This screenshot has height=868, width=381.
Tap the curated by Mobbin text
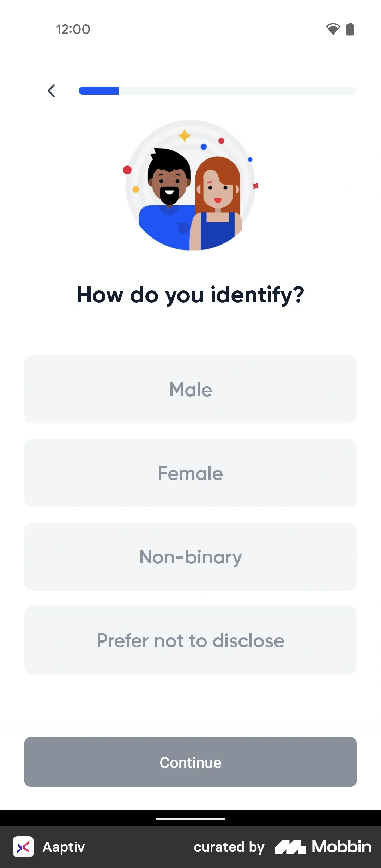(x=229, y=846)
